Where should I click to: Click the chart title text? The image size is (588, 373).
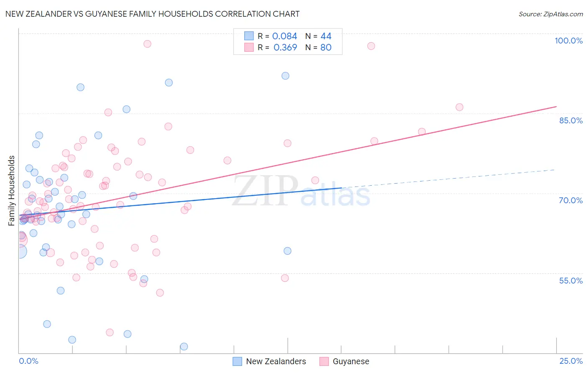point(152,14)
